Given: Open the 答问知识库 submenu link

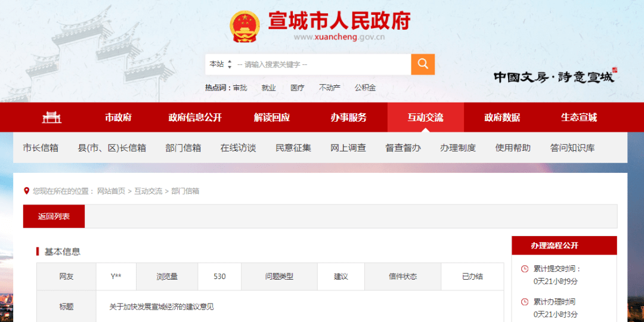Looking at the screenshot, I should coord(572,148).
